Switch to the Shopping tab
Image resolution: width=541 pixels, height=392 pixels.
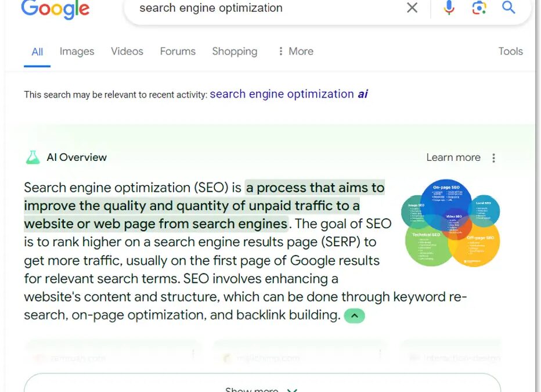pos(235,52)
